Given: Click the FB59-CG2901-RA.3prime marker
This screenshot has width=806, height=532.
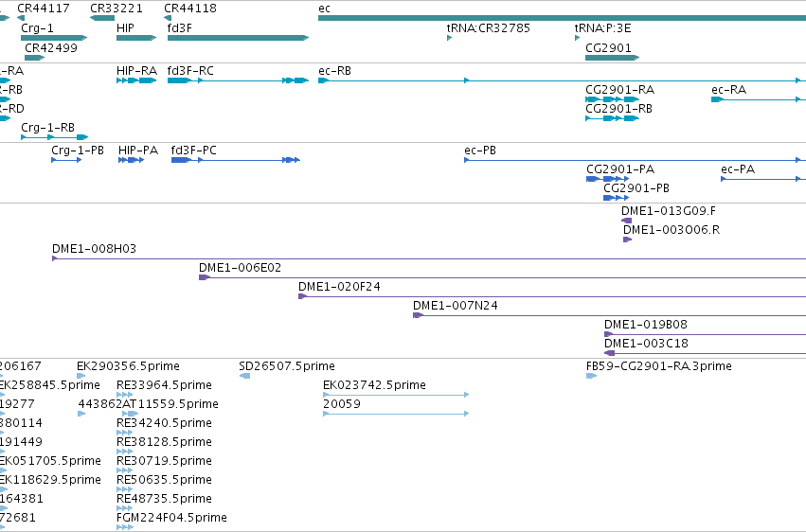Looking at the screenshot, I should point(591,376).
